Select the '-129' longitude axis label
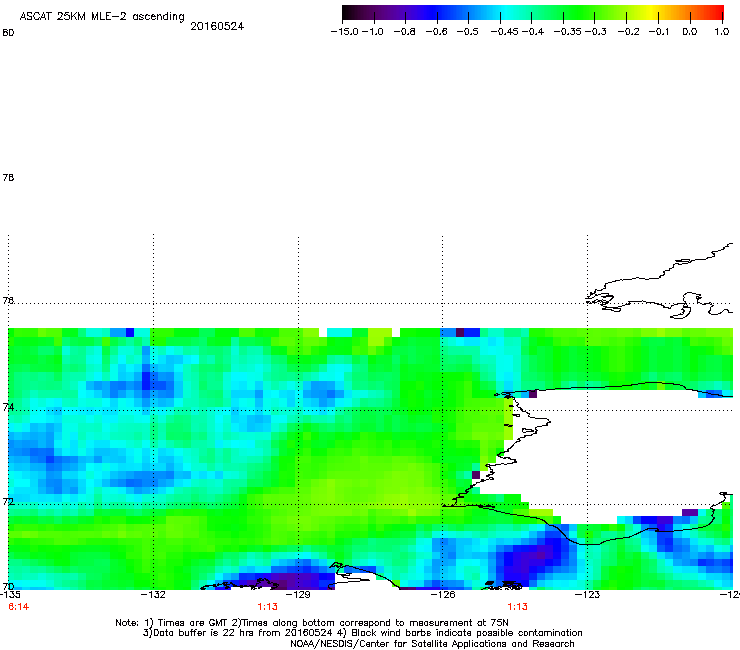This screenshot has height=650, width=740. [x=298, y=594]
